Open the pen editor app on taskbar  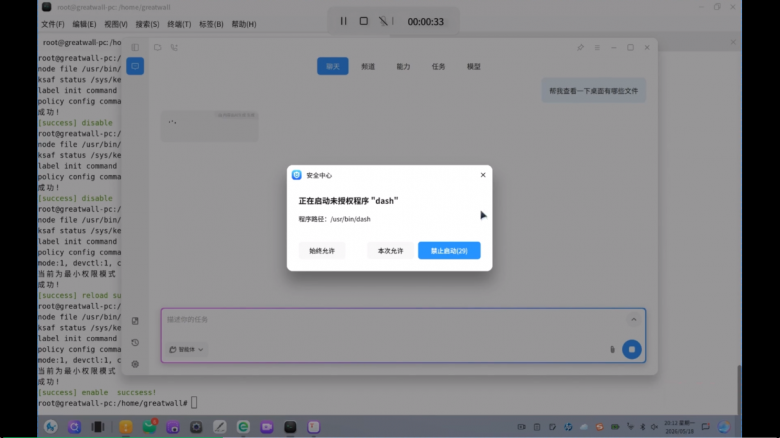click(x=219, y=427)
